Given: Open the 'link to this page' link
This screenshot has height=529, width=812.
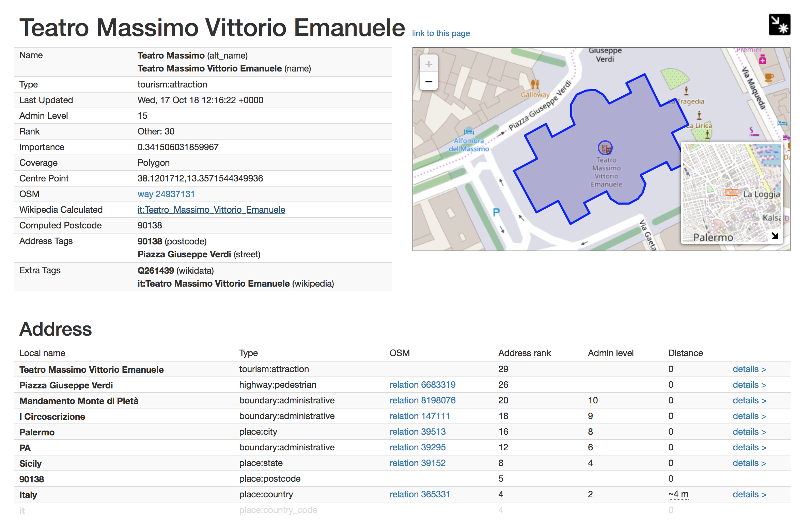Looking at the screenshot, I should point(440,33).
